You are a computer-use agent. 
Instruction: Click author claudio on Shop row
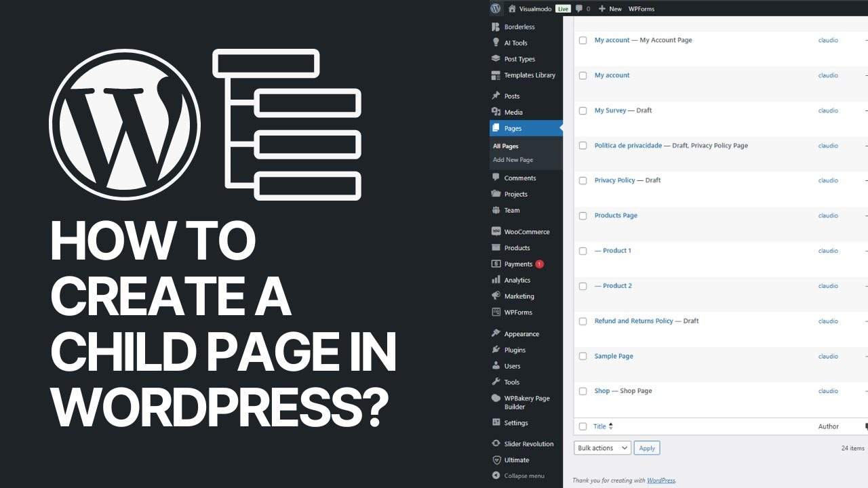point(828,391)
